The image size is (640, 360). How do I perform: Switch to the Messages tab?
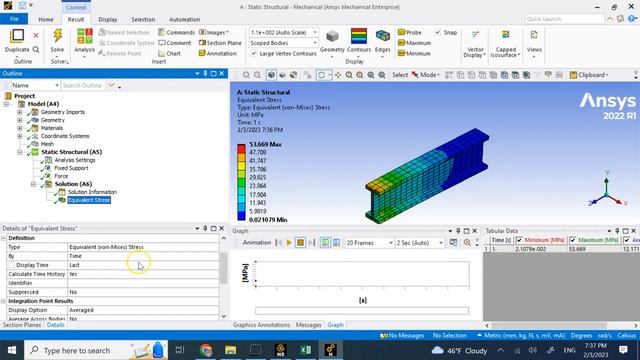coord(309,325)
